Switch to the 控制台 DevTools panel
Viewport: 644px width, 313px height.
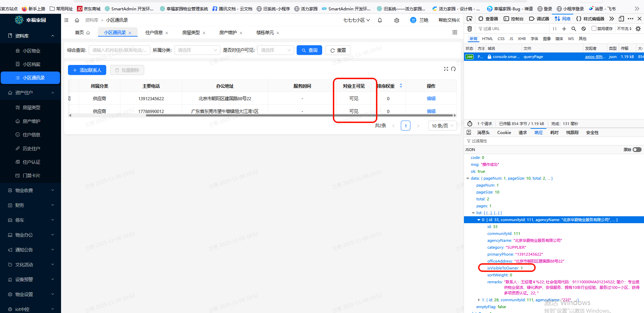514,19
